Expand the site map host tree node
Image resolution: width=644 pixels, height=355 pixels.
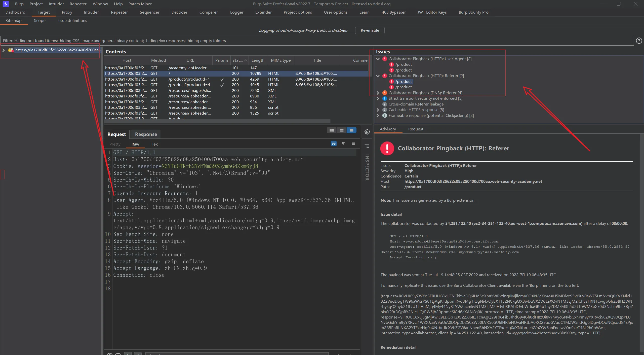(x=4, y=50)
